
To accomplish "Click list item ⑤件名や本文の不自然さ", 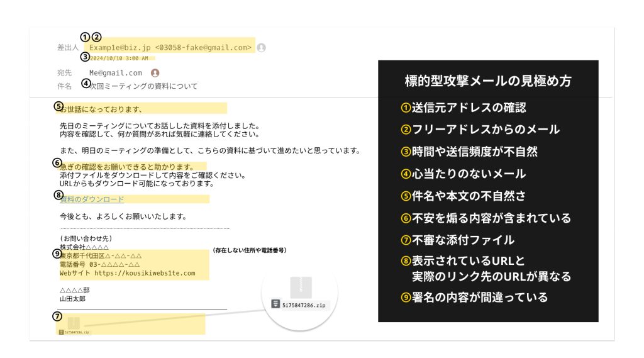I will click(464, 196).
